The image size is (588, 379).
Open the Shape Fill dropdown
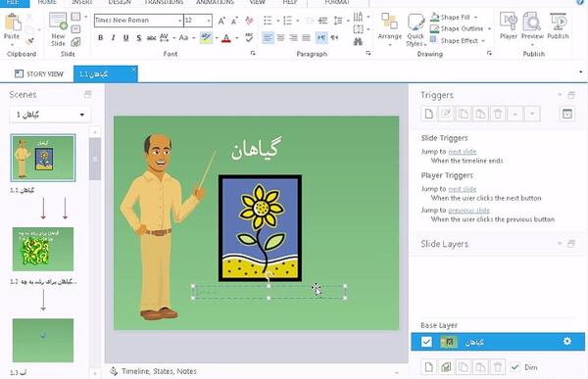[x=454, y=18]
